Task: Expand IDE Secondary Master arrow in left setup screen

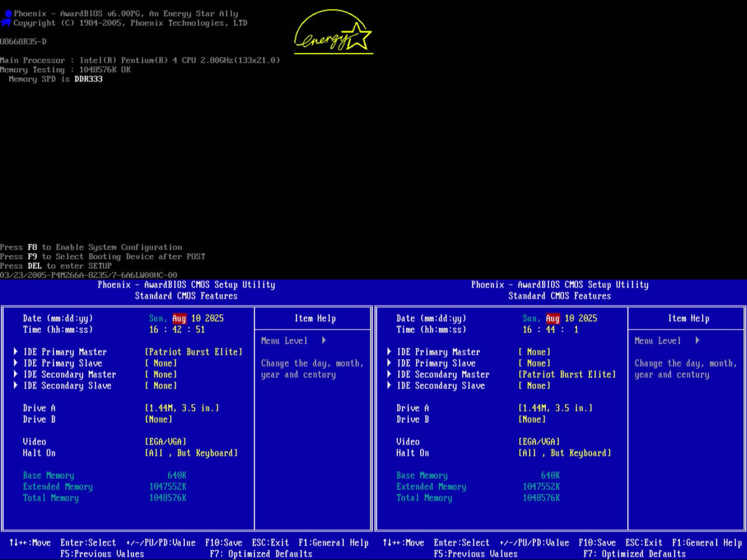Action: click(16, 375)
